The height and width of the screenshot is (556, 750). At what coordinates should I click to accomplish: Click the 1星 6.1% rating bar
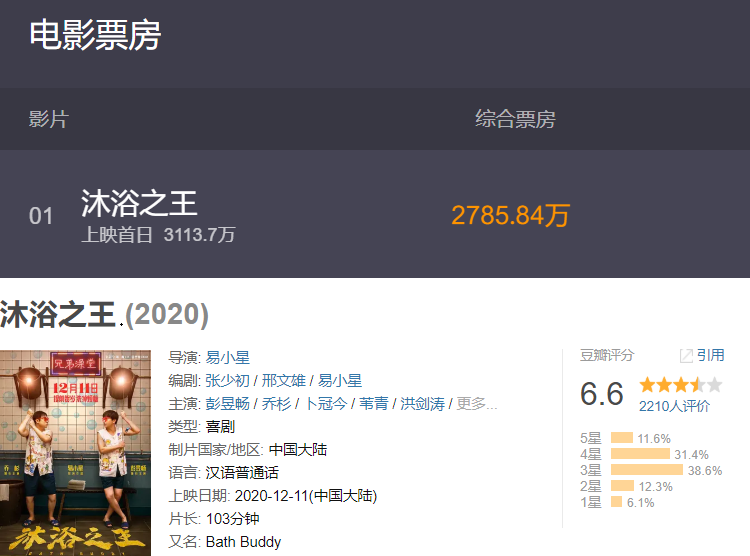(617, 502)
